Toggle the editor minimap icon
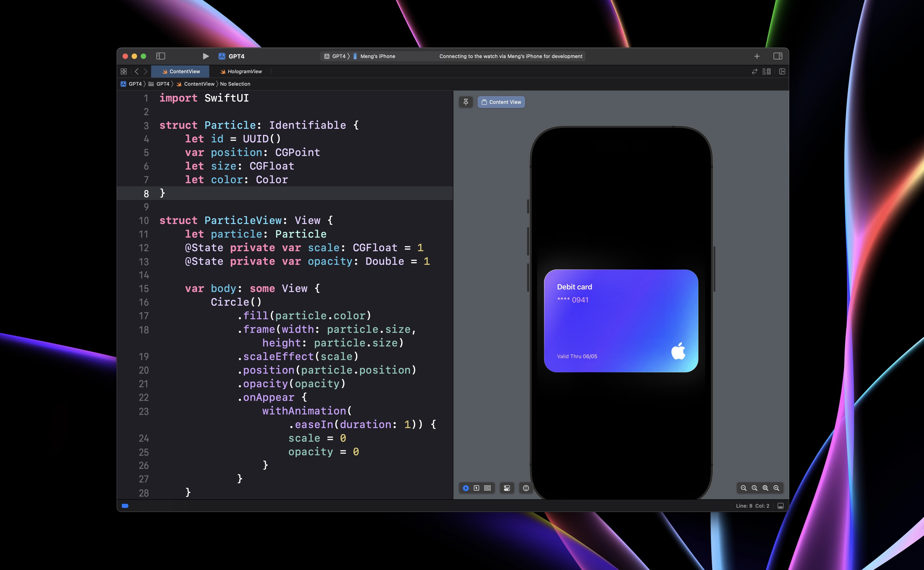Viewport: 924px width, 570px height. coord(766,71)
